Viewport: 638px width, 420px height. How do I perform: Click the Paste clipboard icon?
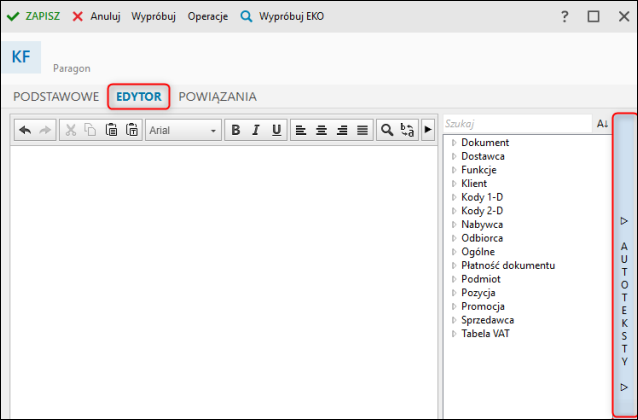[x=111, y=130]
